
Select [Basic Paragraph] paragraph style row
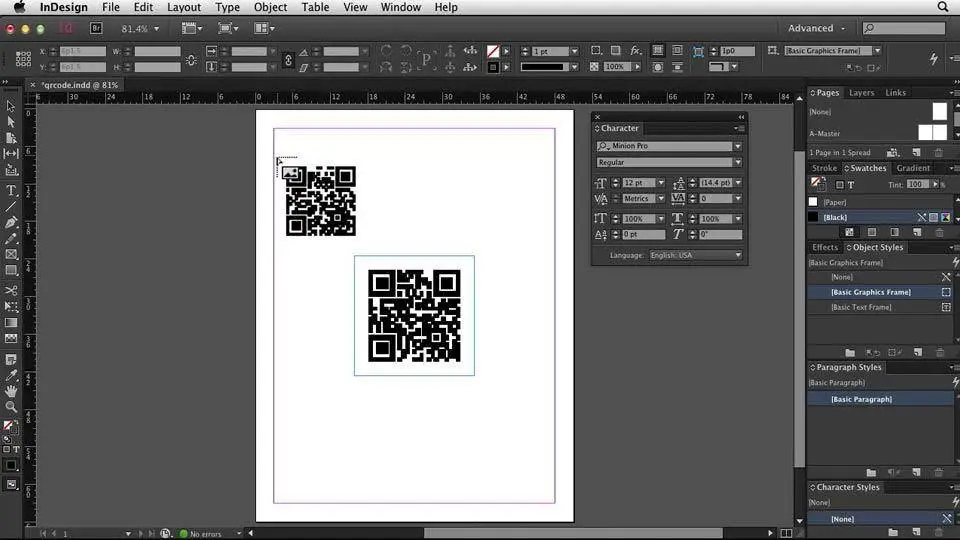[x=880, y=399]
